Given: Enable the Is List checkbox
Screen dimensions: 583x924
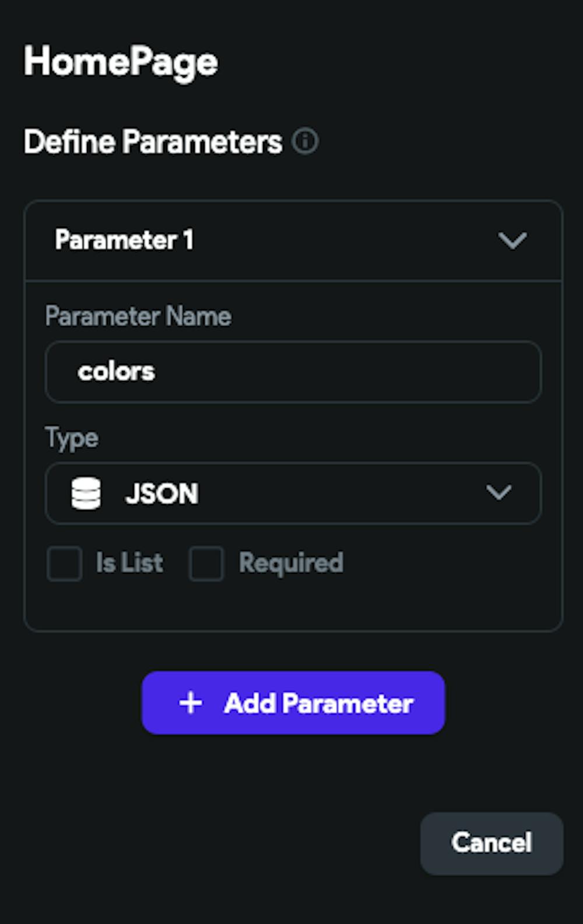Looking at the screenshot, I should (65, 563).
